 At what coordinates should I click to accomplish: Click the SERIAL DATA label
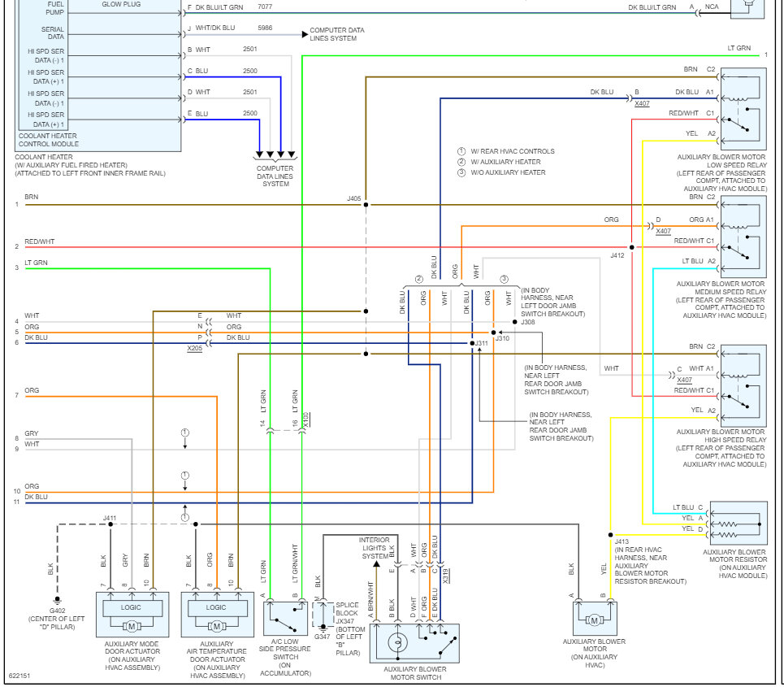coord(53,33)
